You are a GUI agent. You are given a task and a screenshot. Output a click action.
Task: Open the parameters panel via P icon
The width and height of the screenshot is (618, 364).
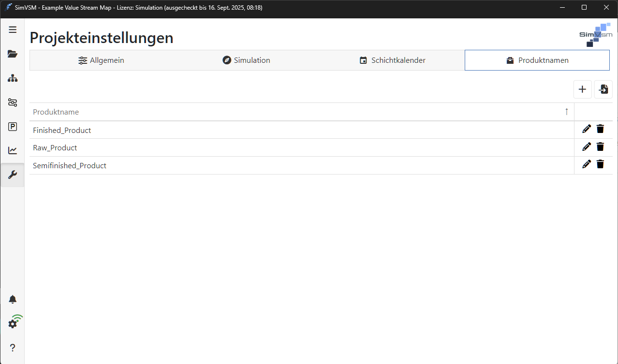coord(13,126)
